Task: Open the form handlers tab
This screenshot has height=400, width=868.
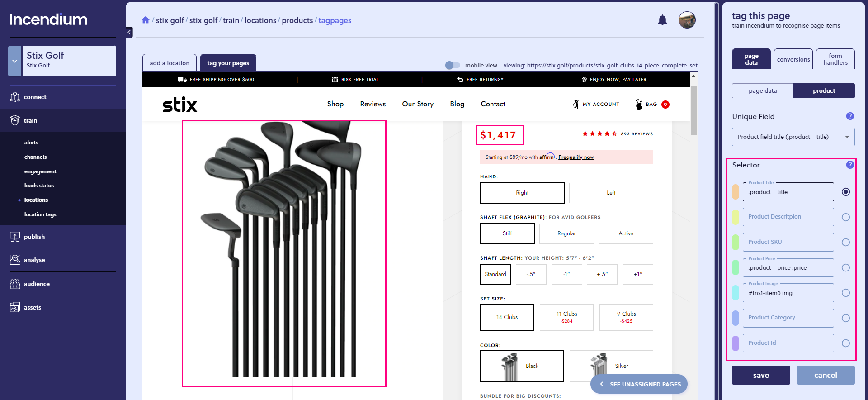Action: tap(835, 59)
